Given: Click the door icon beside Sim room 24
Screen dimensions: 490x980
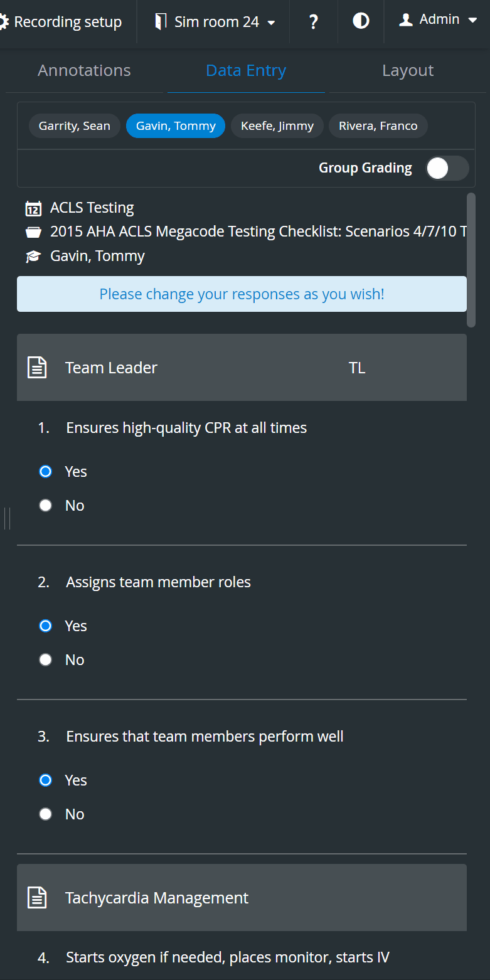Looking at the screenshot, I should [161, 22].
